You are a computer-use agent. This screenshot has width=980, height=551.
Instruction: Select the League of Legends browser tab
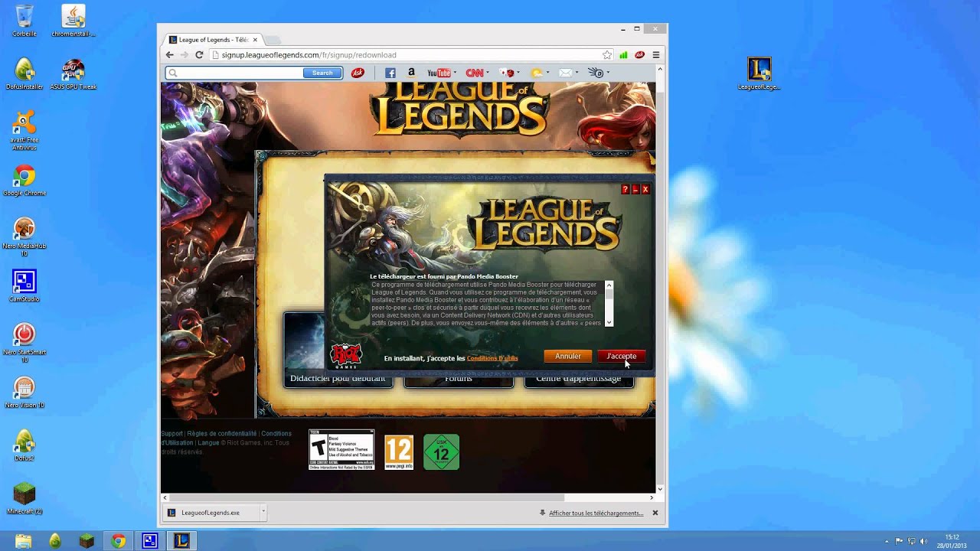214,40
